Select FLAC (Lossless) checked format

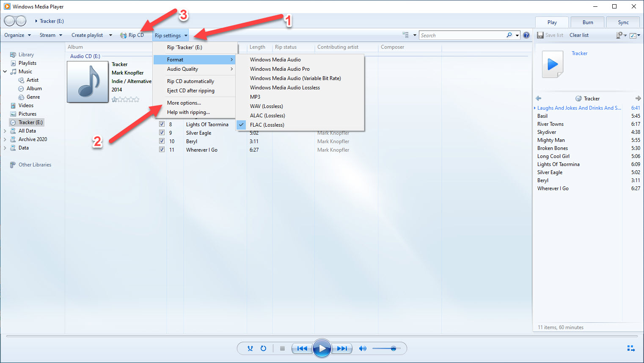point(300,125)
